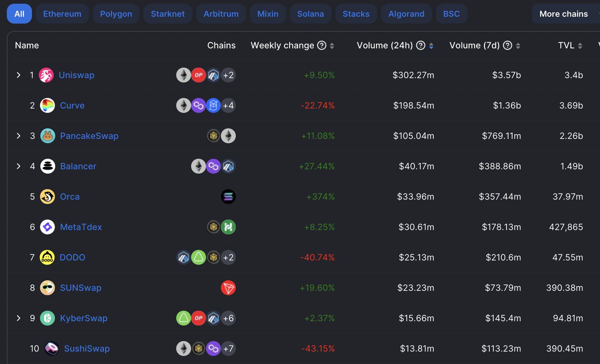Click the Tron chain icon in SUNSwap row

click(228, 288)
